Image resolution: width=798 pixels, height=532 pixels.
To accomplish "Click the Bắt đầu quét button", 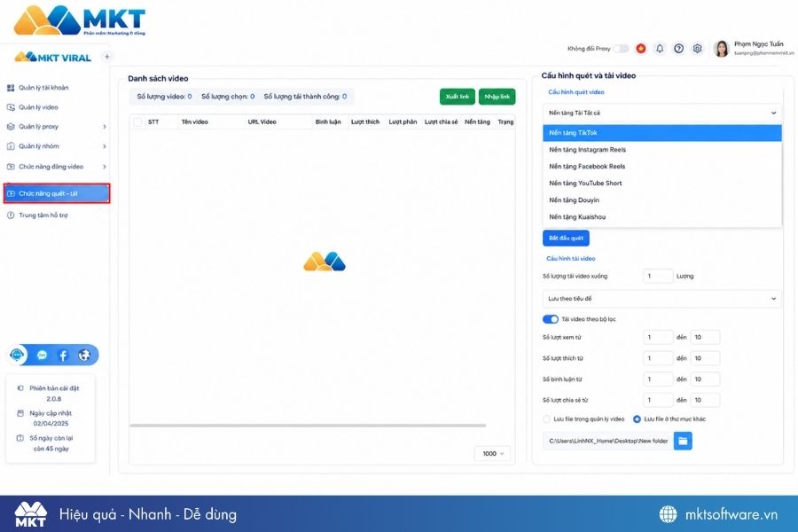I will click(x=566, y=238).
